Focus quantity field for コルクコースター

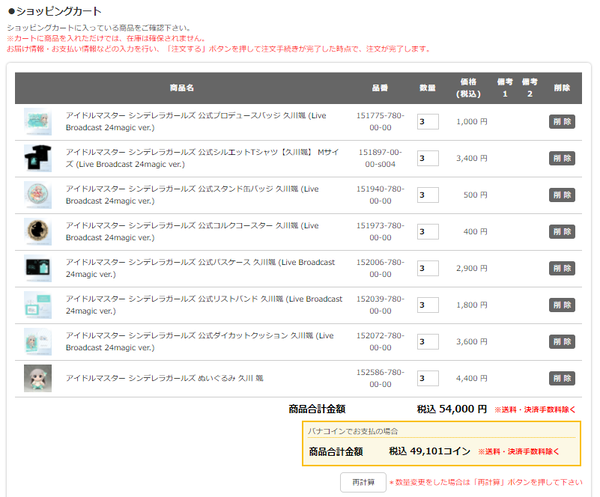428,232
